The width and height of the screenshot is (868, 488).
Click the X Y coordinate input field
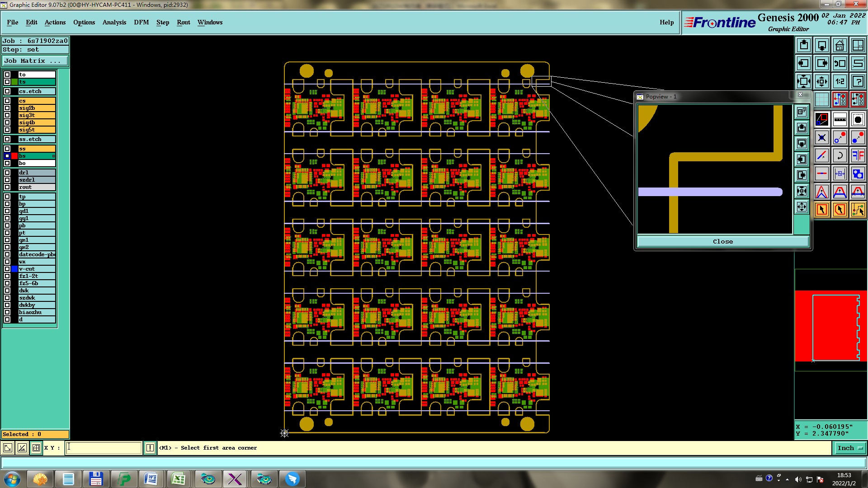pos(104,448)
